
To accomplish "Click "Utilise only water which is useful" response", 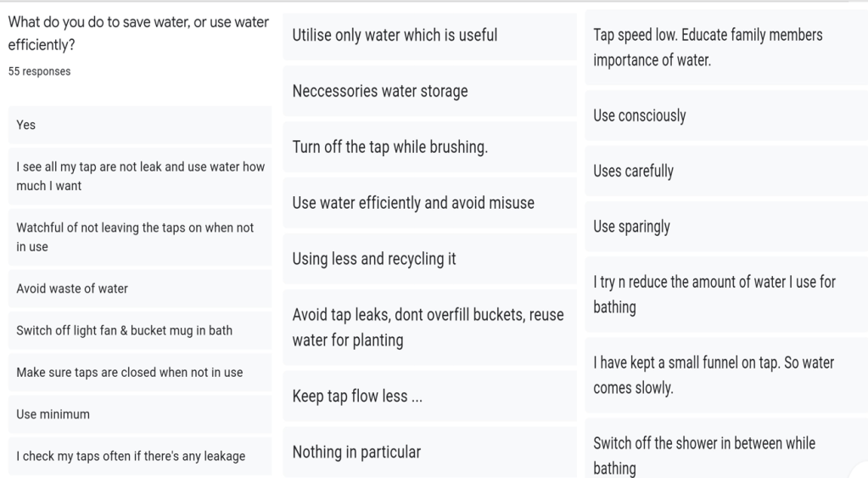I will point(429,36).
